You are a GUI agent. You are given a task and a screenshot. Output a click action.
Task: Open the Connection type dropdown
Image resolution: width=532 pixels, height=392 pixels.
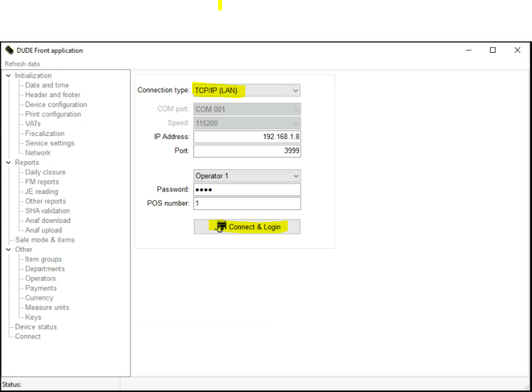(247, 90)
